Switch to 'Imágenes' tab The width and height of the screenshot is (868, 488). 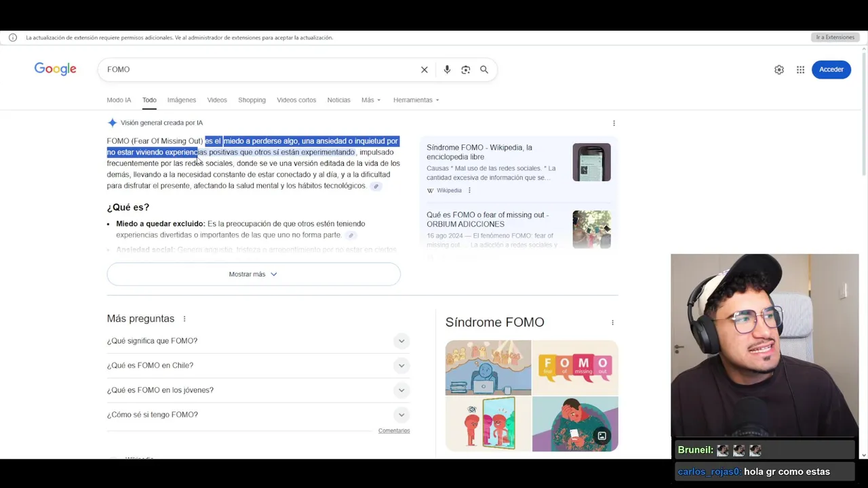[x=182, y=100]
